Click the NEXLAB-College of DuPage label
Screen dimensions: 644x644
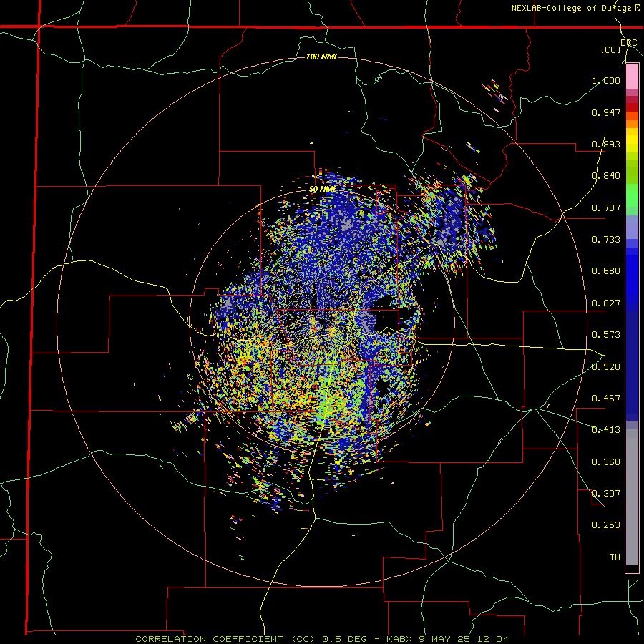tap(573, 8)
